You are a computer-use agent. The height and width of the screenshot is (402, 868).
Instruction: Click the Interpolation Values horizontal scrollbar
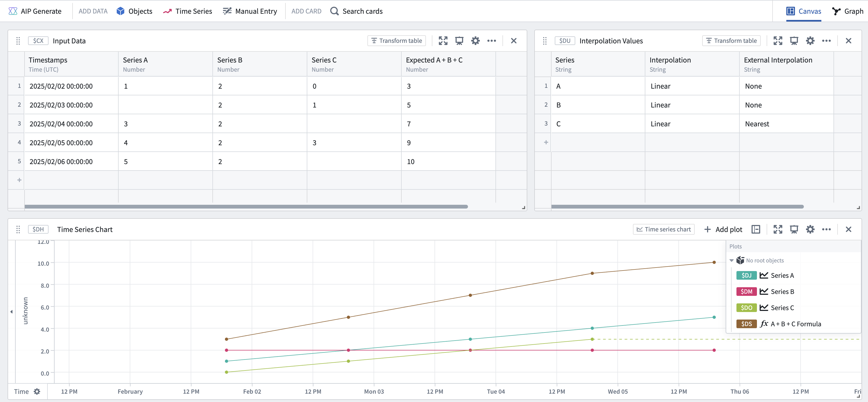click(677, 206)
